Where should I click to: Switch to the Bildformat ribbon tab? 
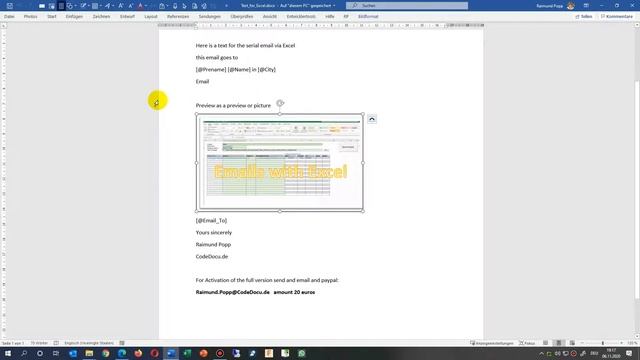pos(368,16)
